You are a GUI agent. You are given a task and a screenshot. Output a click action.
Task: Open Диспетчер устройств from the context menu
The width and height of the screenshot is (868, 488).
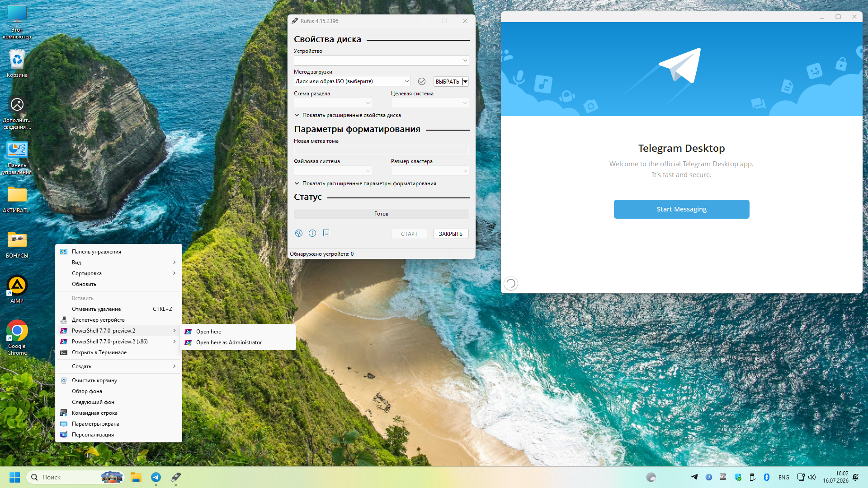pos(118,320)
